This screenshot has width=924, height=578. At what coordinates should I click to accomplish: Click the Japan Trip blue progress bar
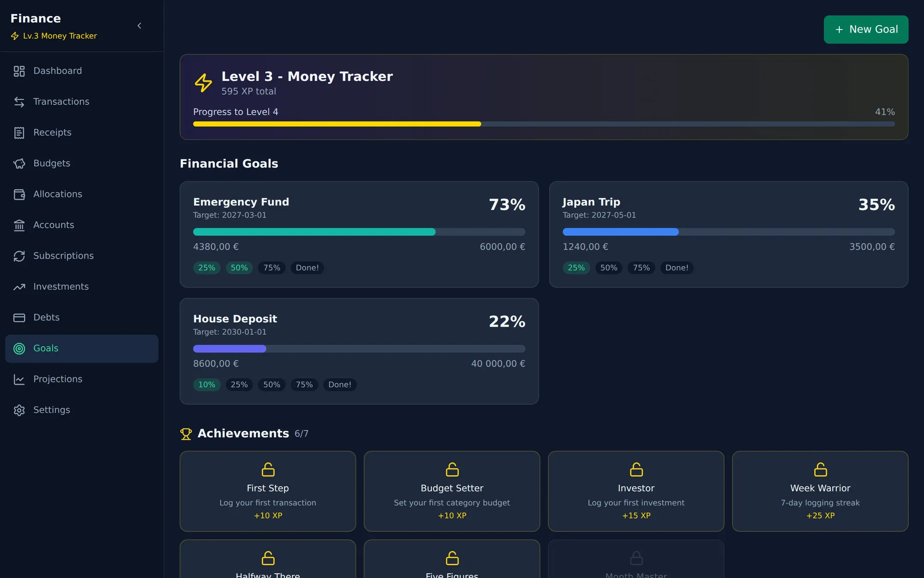(x=729, y=232)
